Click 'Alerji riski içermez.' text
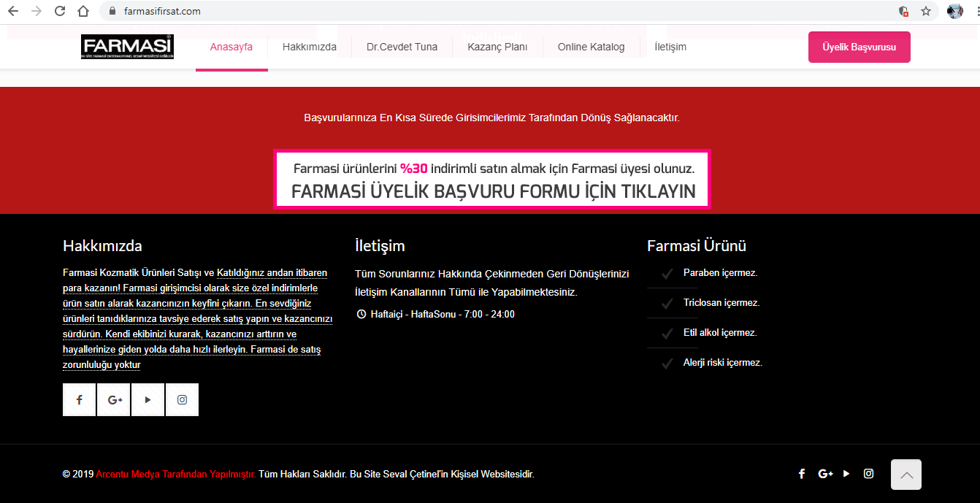Viewport: 980px width, 503px height. (x=723, y=363)
